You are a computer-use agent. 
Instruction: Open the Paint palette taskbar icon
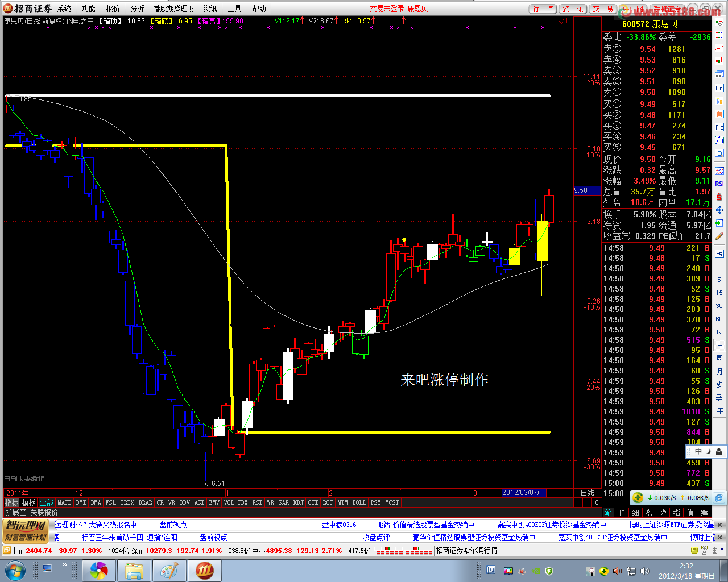coord(169,571)
